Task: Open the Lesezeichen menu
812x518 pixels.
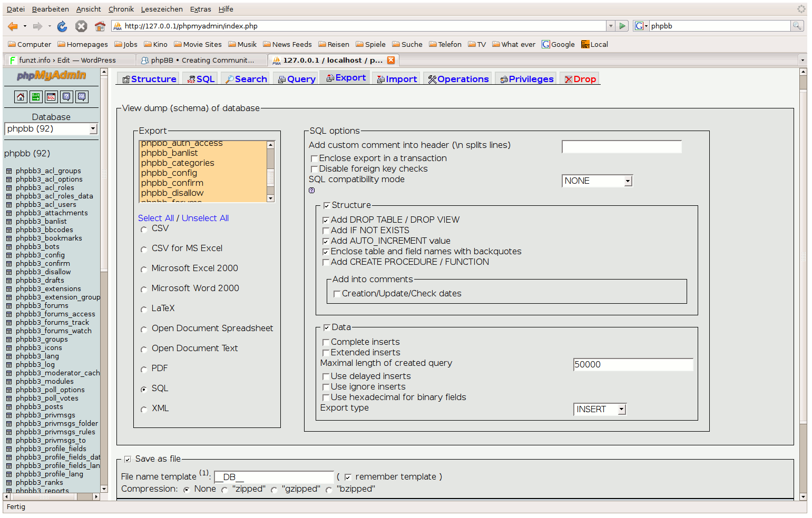Action: (162, 9)
